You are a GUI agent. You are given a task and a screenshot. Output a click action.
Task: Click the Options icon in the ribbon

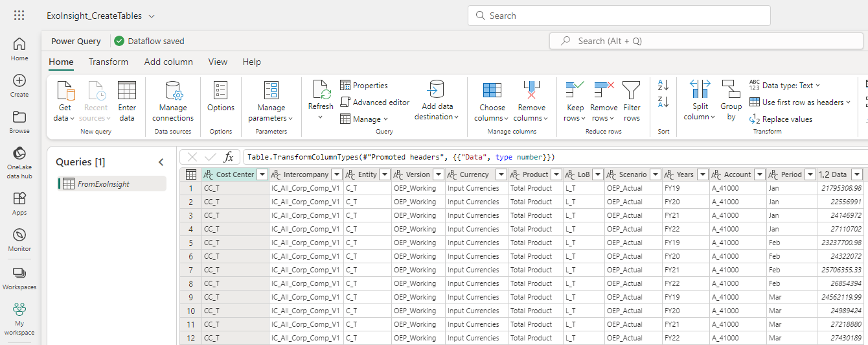(x=221, y=91)
